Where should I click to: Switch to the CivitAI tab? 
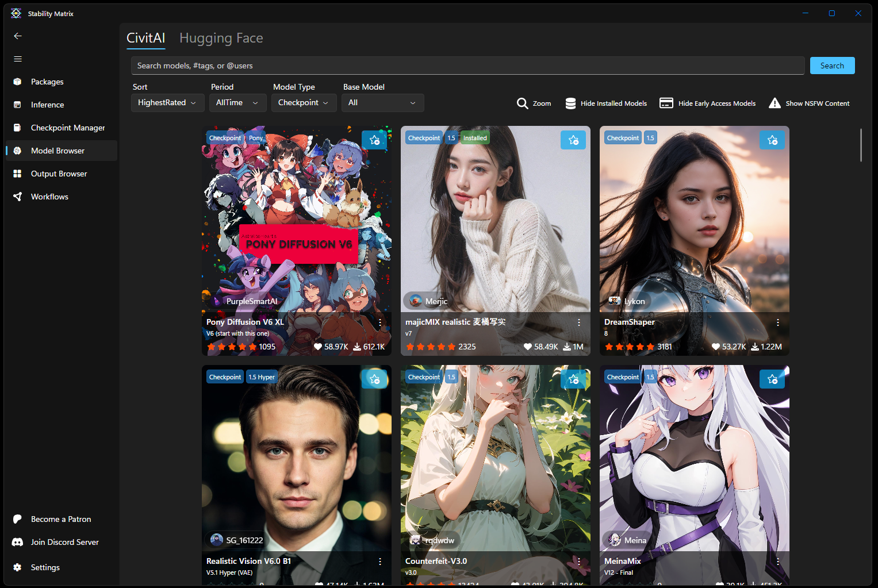point(145,38)
